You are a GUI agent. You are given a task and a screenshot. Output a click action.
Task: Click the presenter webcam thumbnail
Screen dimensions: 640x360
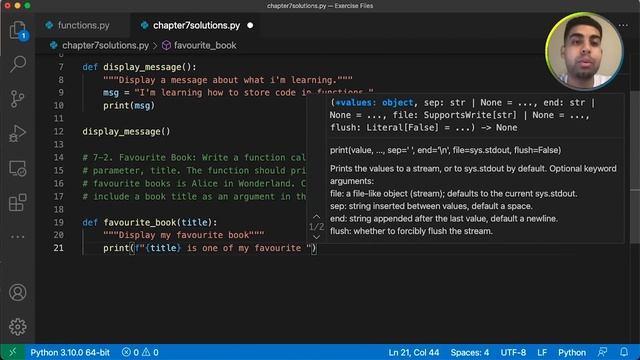[x=584, y=51]
